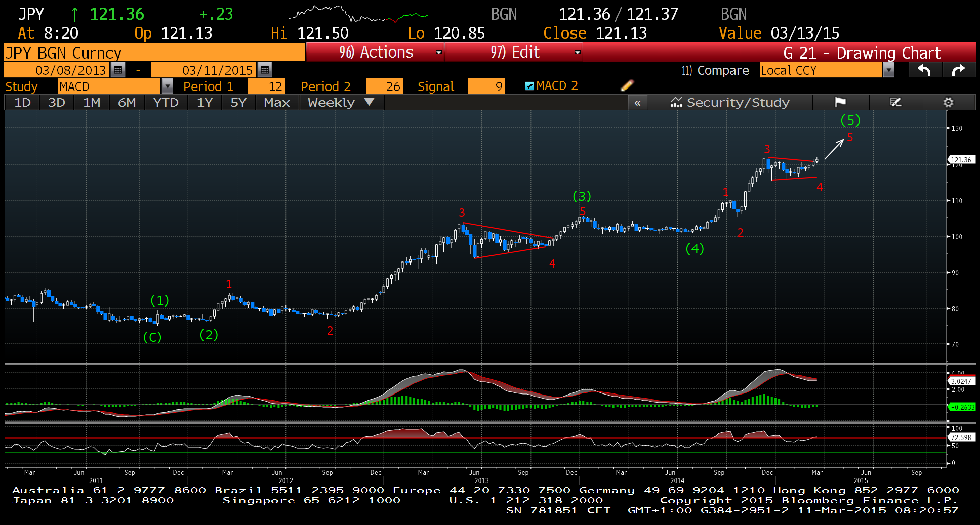Screen dimensions: 980x525
Task: Click the Period 1 input field
Action: [266, 86]
